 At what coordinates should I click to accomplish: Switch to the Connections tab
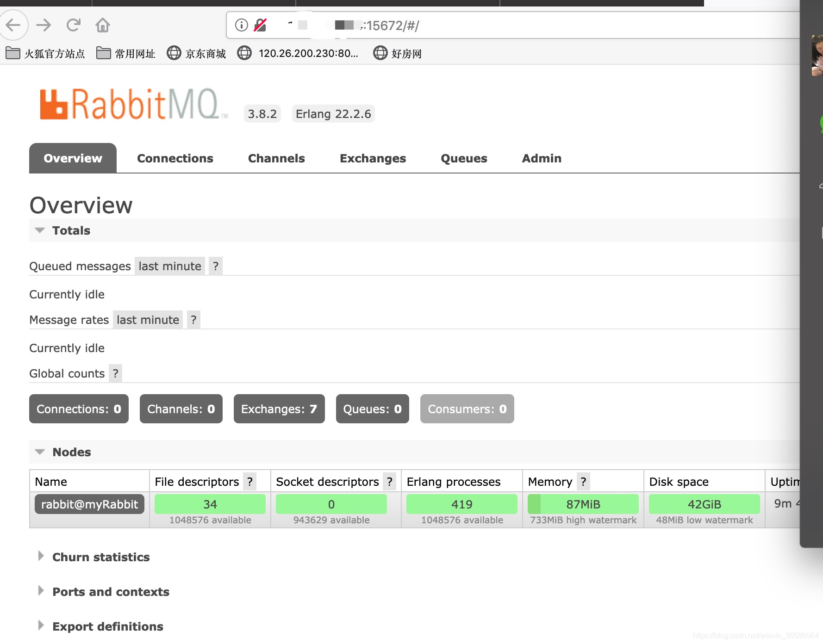(x=175, y=158)
